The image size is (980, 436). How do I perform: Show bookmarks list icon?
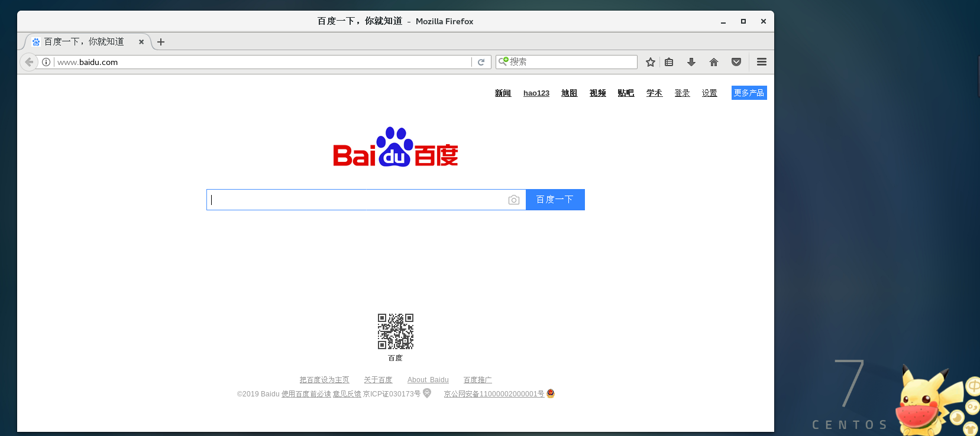pos(669,62)
